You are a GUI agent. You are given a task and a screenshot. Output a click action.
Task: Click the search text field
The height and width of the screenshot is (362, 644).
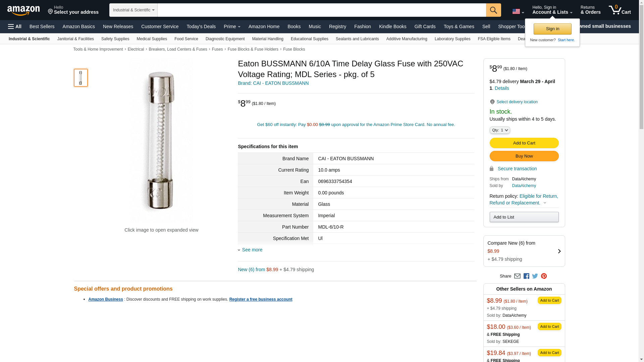[322, 10]
